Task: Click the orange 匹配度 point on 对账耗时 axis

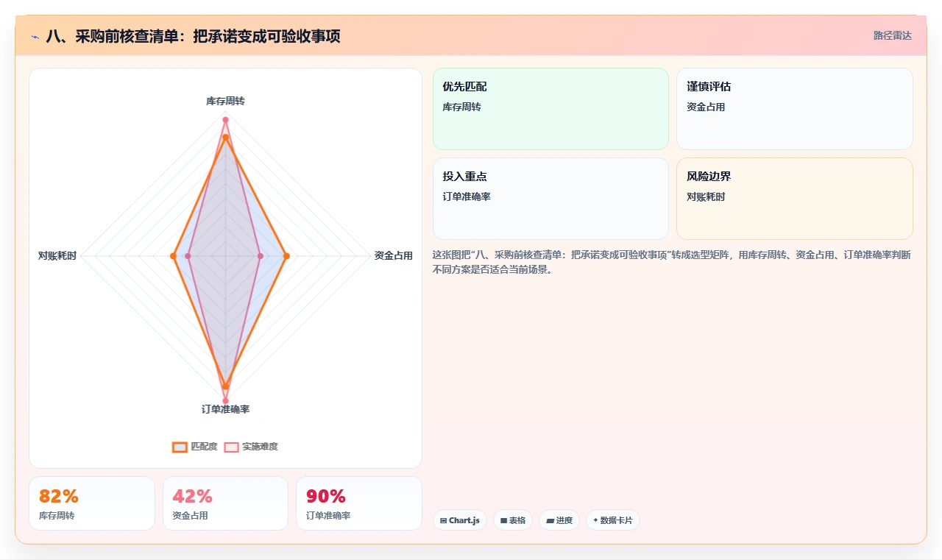Action: pyautogui.click(x=173, y=256)
